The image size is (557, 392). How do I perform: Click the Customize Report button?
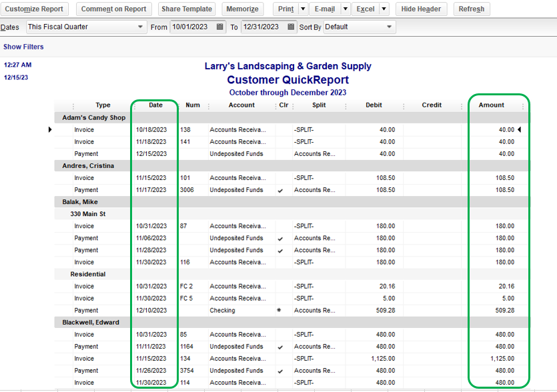pyautogui.click(x=34, y=9)
